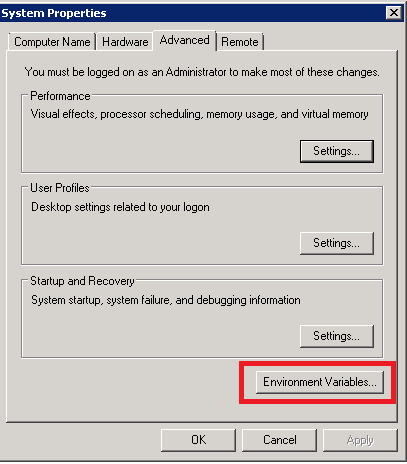Open Performance Settings button
The height and width of the screenshot is (464, 407).
[x=337, y=151]
